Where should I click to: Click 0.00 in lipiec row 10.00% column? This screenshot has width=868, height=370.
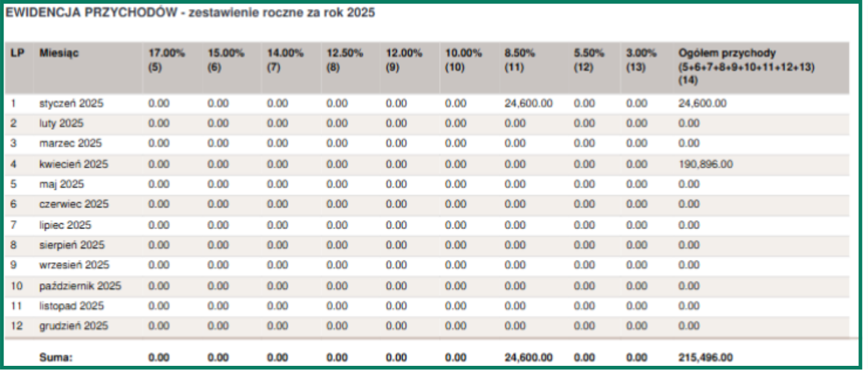point(456,225)
